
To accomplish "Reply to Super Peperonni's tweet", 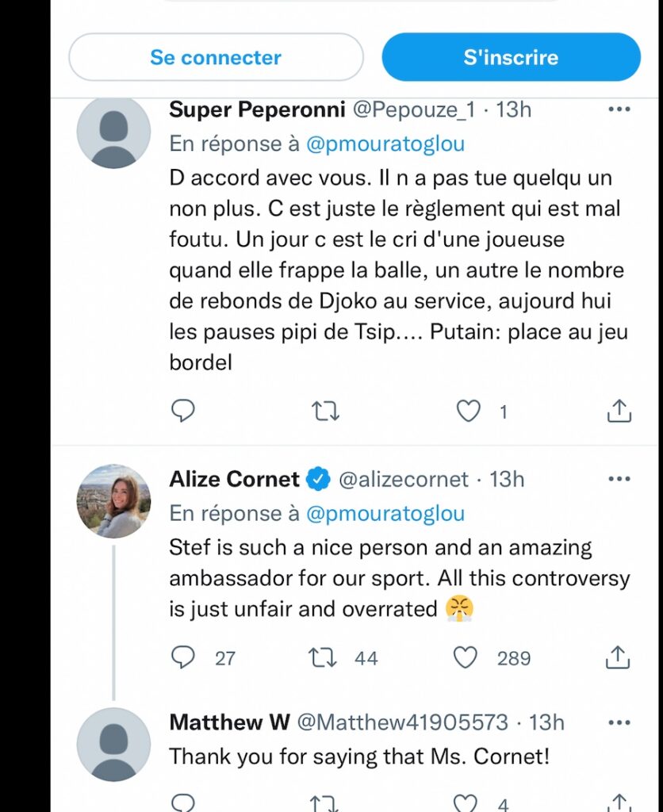I will pyautogui.click(x=183, y=411).
